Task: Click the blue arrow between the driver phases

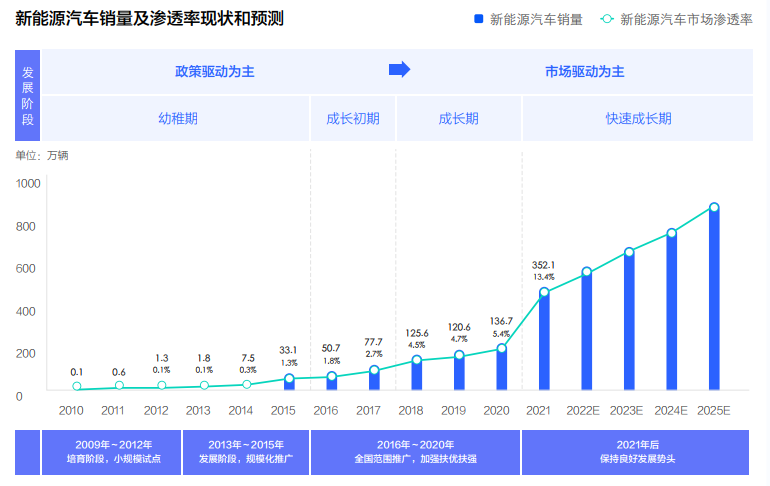Action: pyautogui.click(x=399, y=70)
